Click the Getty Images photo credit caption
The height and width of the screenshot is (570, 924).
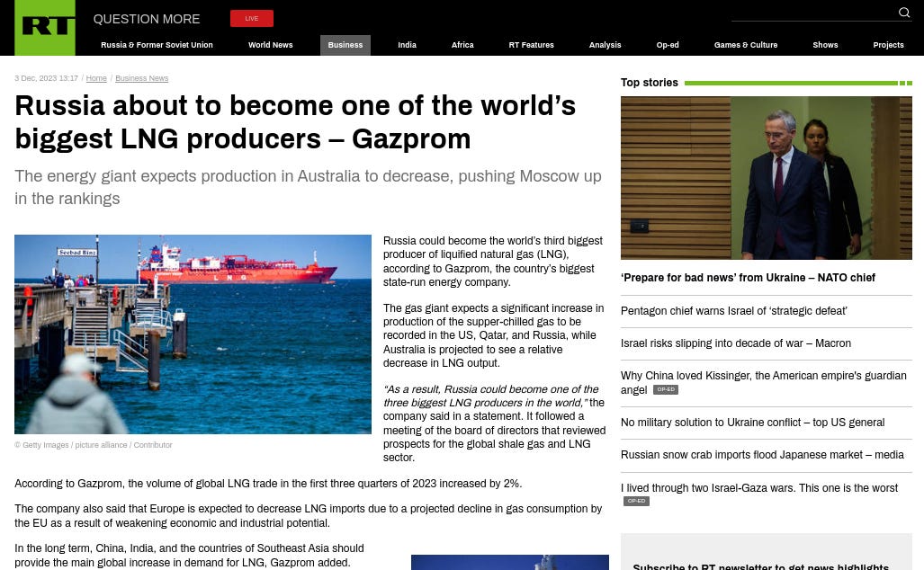(x=93, y=445)
